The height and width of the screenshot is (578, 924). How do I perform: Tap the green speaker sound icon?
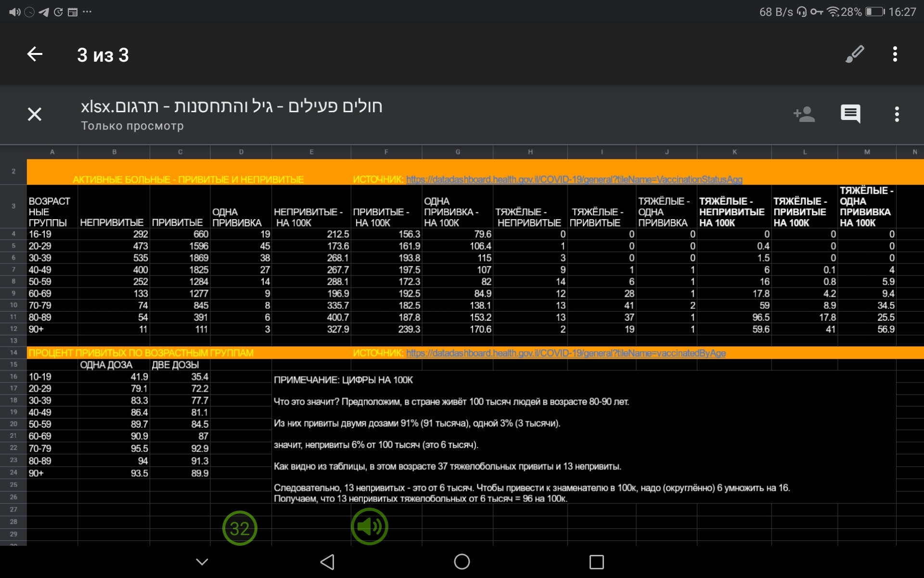[369, 526]
